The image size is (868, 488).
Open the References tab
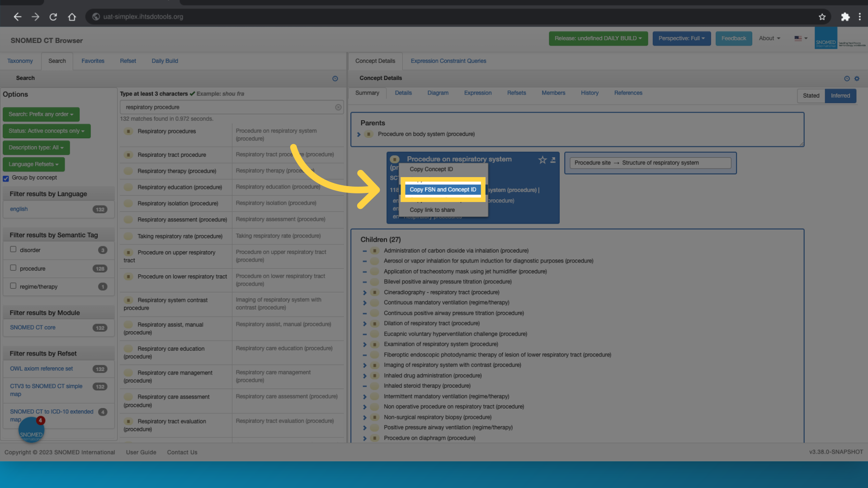coord(628,93)
